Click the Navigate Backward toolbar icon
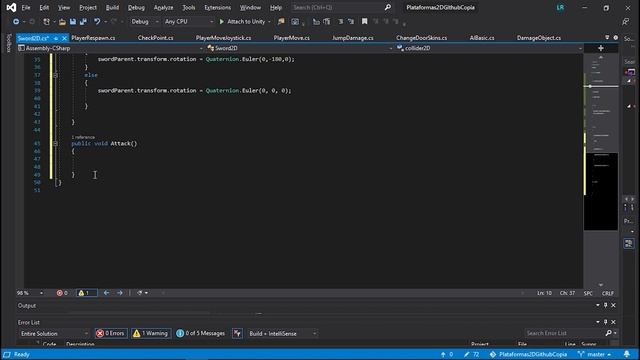 (x=16, y=22)
